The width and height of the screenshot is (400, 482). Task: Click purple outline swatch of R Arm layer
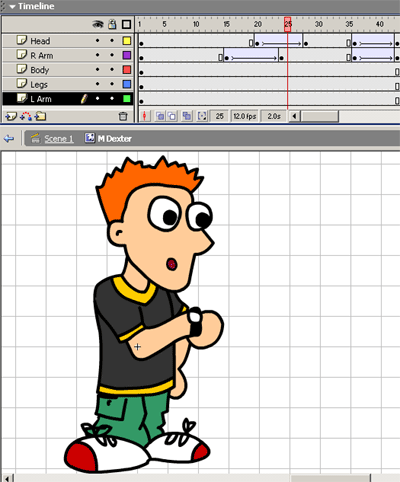[x=127, y=55]
